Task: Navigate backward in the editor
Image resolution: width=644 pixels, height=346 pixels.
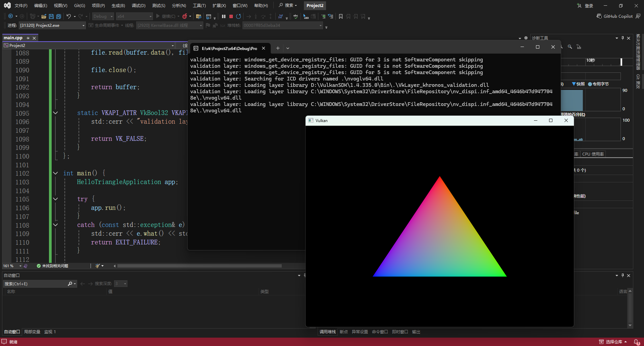Action: click(11, 16)
